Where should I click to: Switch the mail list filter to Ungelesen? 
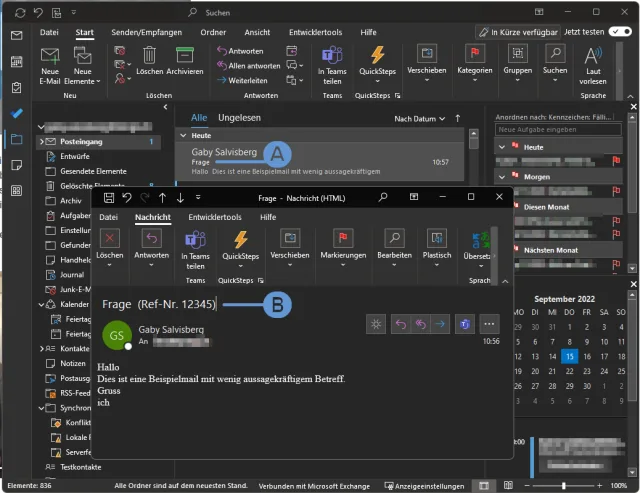(238, 118)
